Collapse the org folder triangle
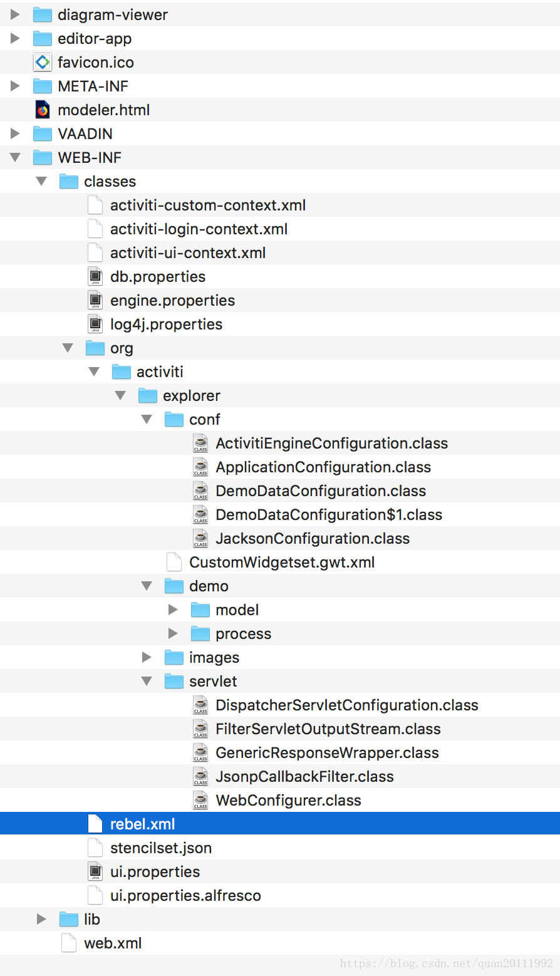 (x=68, y=348)
